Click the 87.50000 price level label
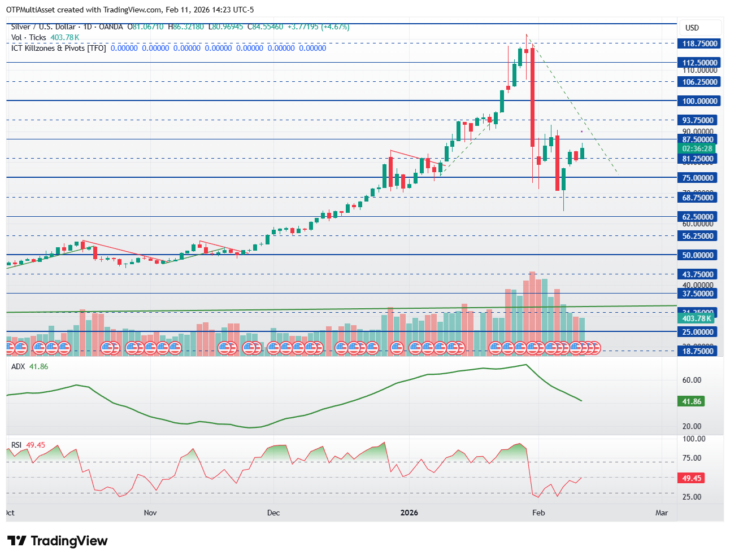Image resolution: width=730 pixels, height=560 pixels. coord(698,139)
